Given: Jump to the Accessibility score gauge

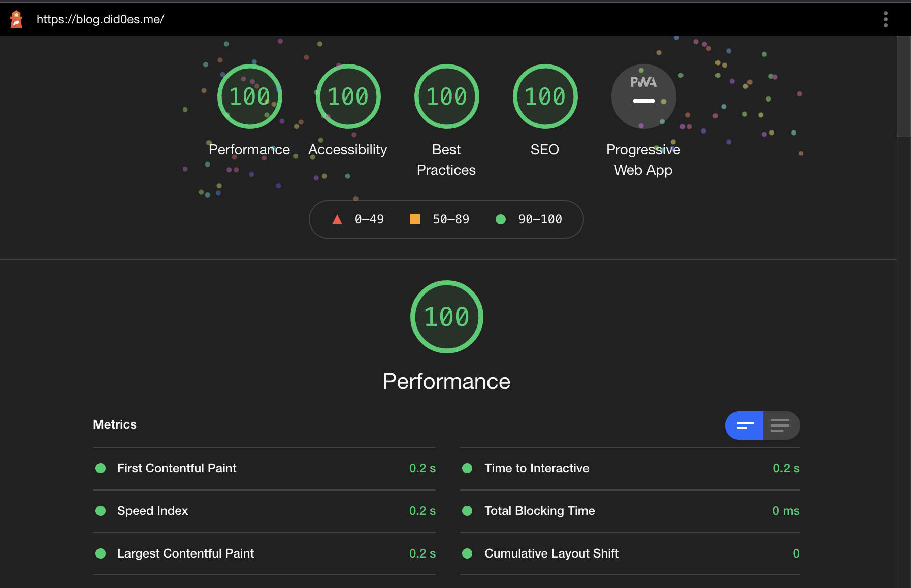Looking at the screenshot, I should point(348,96).
